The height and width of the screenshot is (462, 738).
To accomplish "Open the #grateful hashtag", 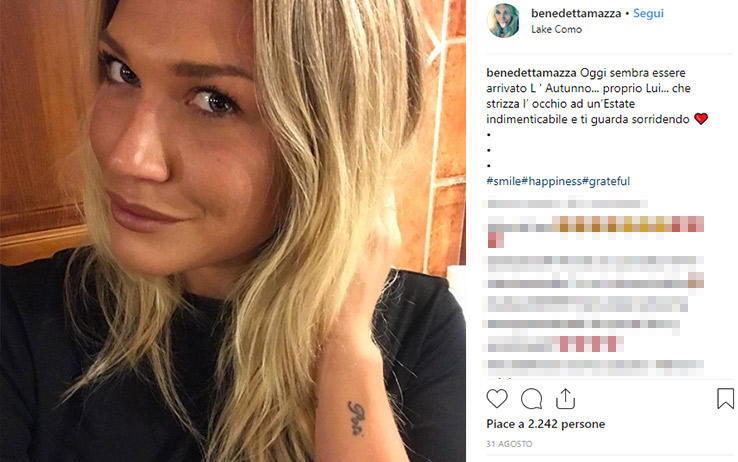I will (x=606, y=181).
